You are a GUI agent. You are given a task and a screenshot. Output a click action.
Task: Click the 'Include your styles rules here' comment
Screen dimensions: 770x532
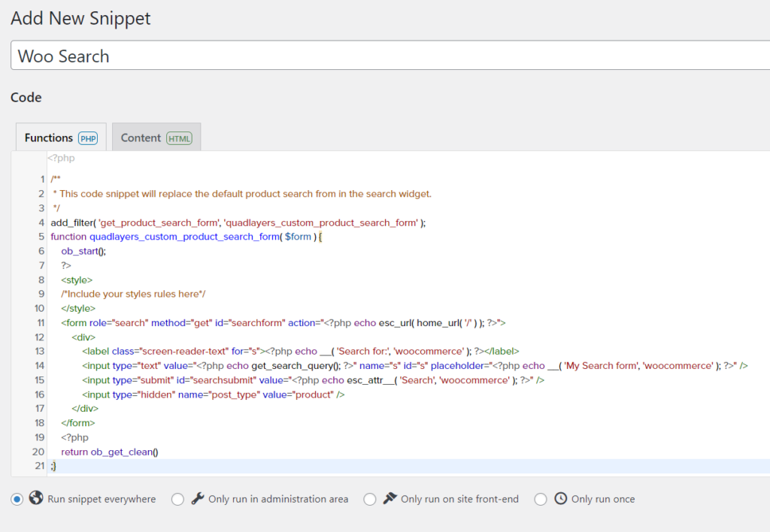(x=133, y=294)
